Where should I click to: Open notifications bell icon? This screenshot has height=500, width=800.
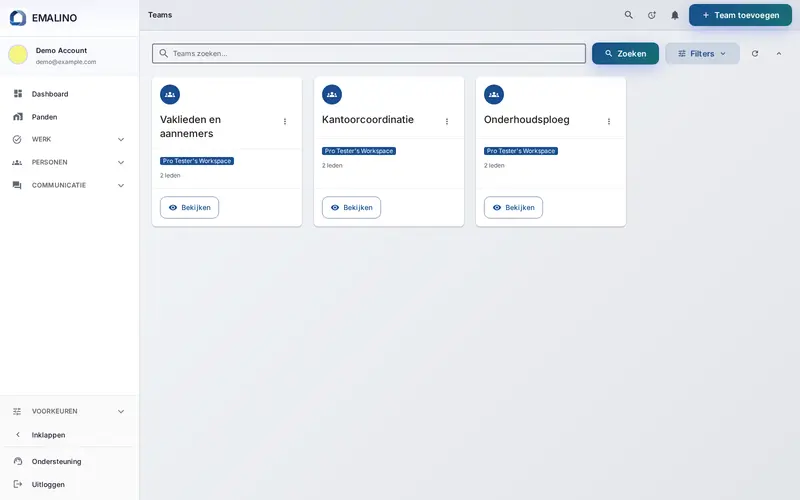[674, 15]
